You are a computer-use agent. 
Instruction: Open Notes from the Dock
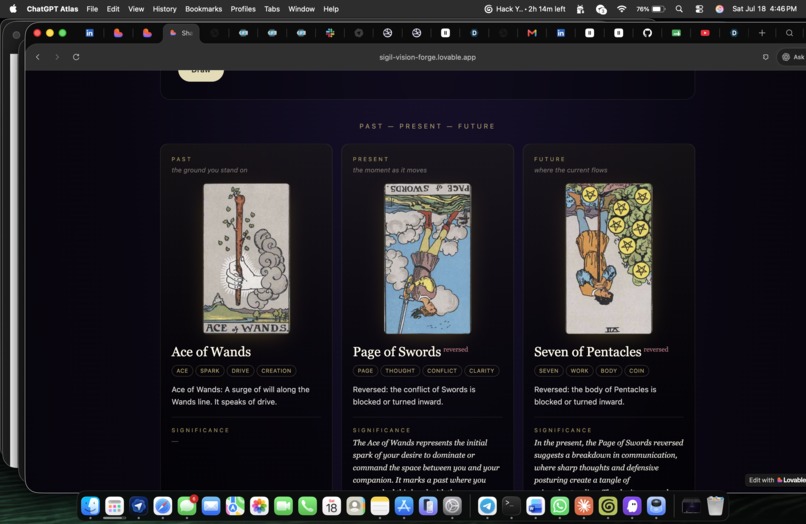point(380,506)
